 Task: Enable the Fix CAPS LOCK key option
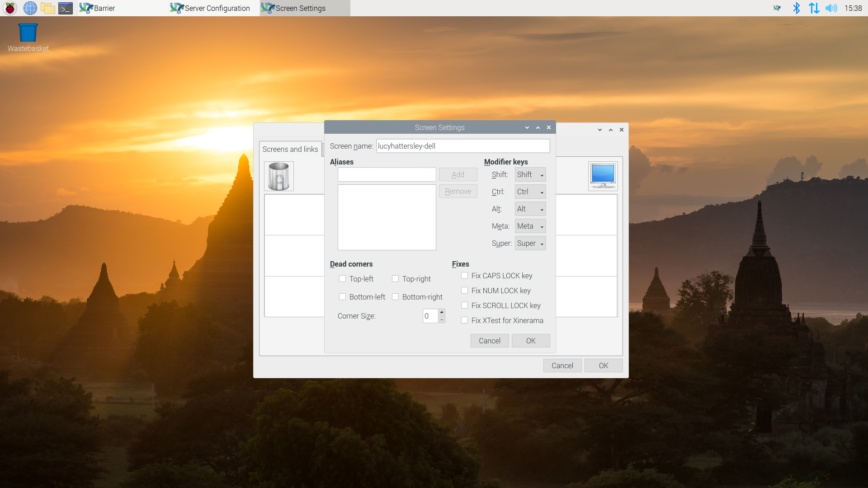(x=464, y=275)
